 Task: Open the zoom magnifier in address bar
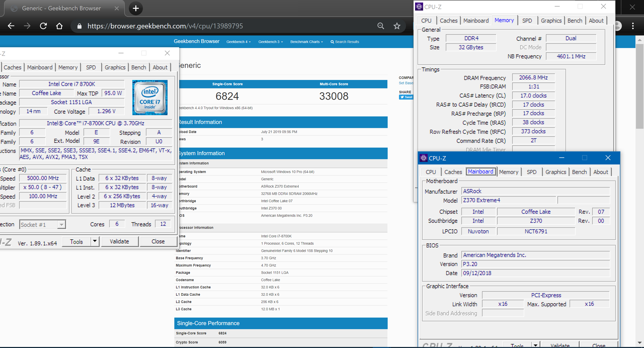point(381,26)
